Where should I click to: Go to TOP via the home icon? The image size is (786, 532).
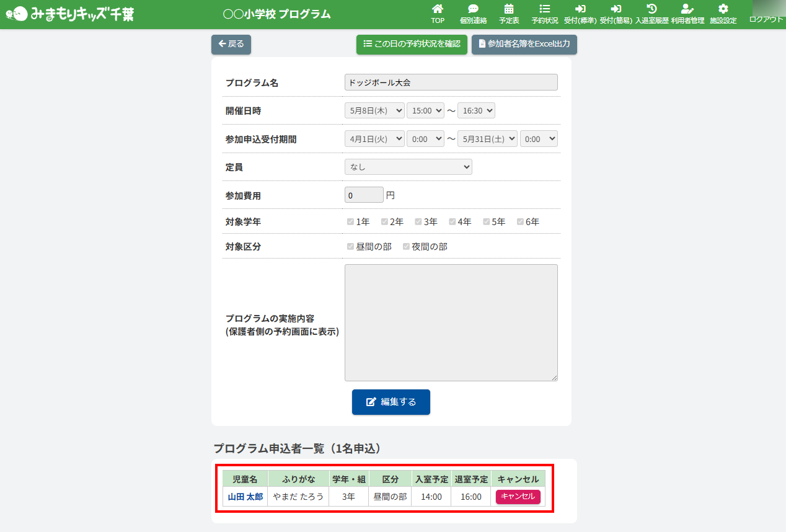pos(438,9)
